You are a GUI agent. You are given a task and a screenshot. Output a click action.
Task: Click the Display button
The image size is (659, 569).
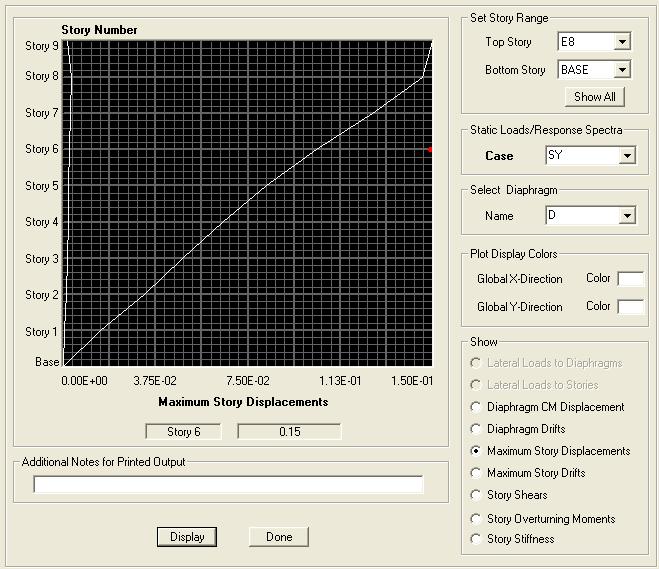click(x=187, y=537)
